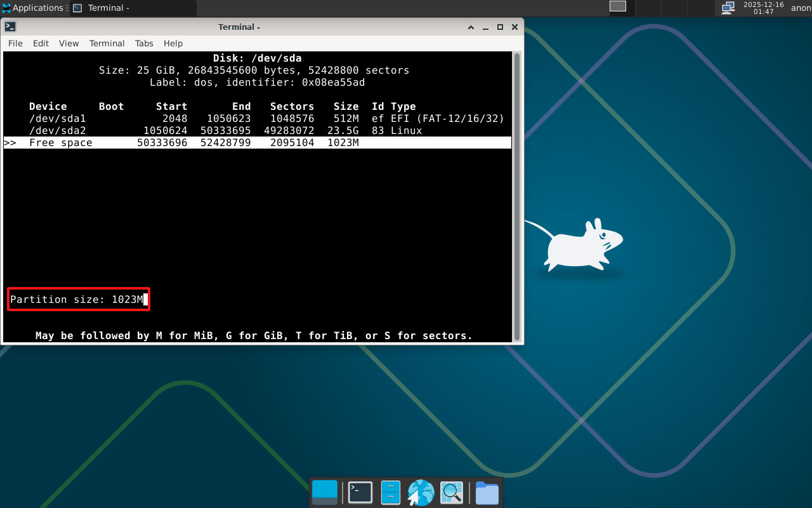Launch the Web Browser globe icon
Viewport: 812px width, 508px height.
421,492
